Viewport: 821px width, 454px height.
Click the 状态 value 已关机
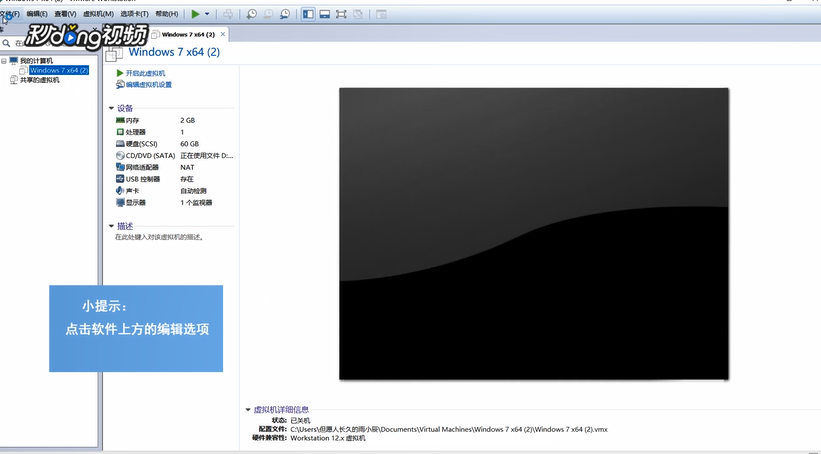pyautogui.click(x=300, y=420)
